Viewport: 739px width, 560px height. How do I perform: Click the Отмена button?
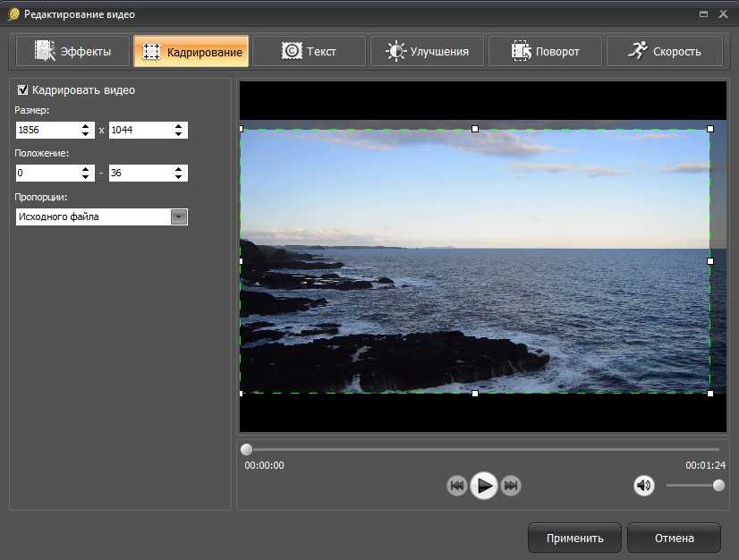click(x=673, y=538)
